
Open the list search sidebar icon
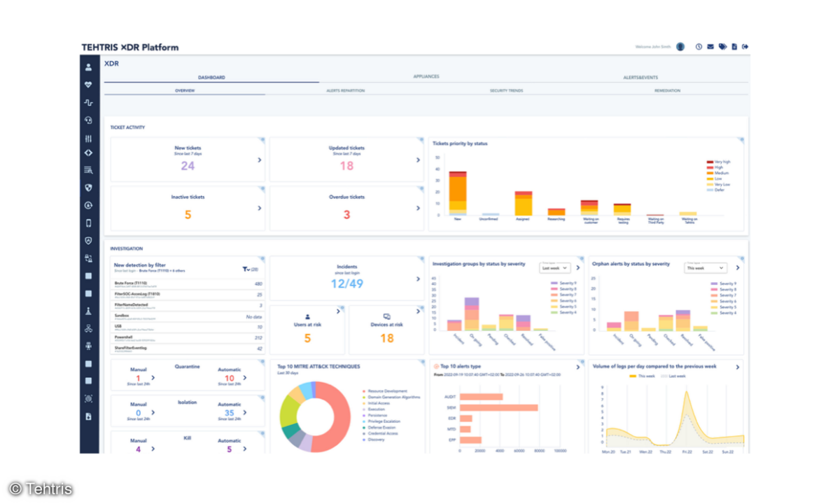click(x=88, y=170)
